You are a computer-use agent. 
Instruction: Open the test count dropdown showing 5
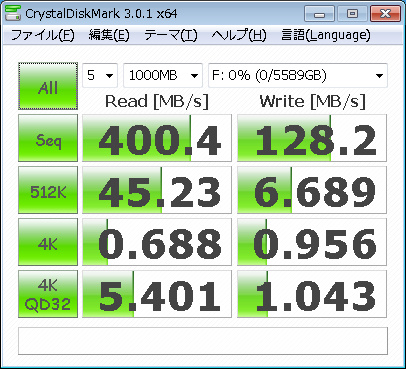100,75
